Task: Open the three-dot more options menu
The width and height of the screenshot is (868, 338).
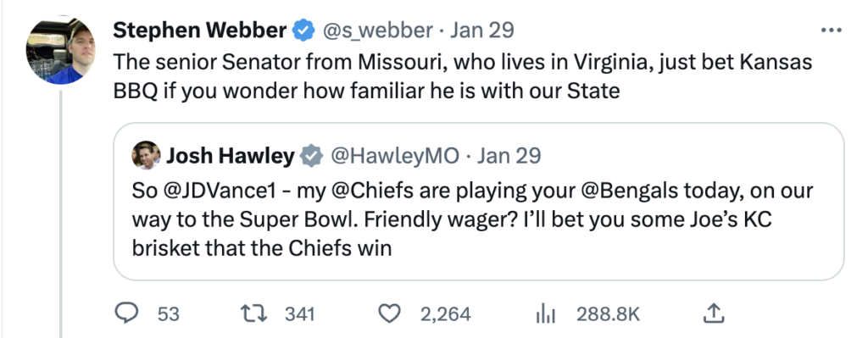Action: point(831,30)
